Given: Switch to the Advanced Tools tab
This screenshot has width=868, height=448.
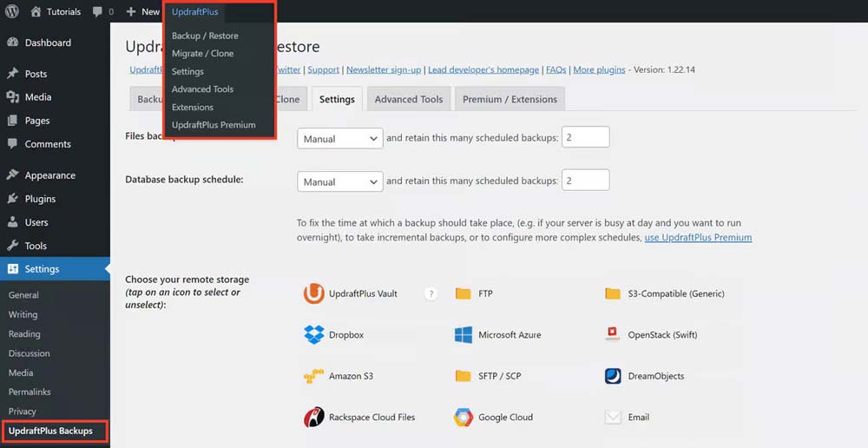Looking at the screenshot, I should tap(409, 99).
